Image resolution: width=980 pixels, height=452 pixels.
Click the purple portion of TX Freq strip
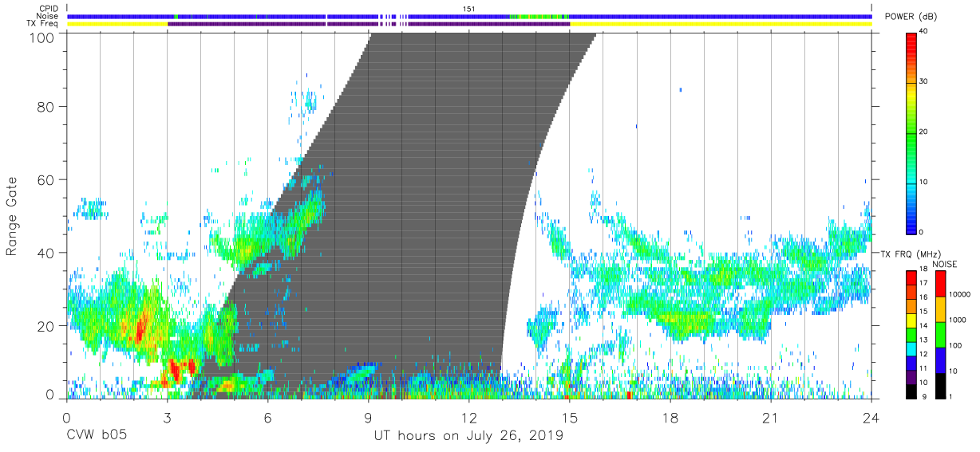pyautogui.click(x=368, y=25)
